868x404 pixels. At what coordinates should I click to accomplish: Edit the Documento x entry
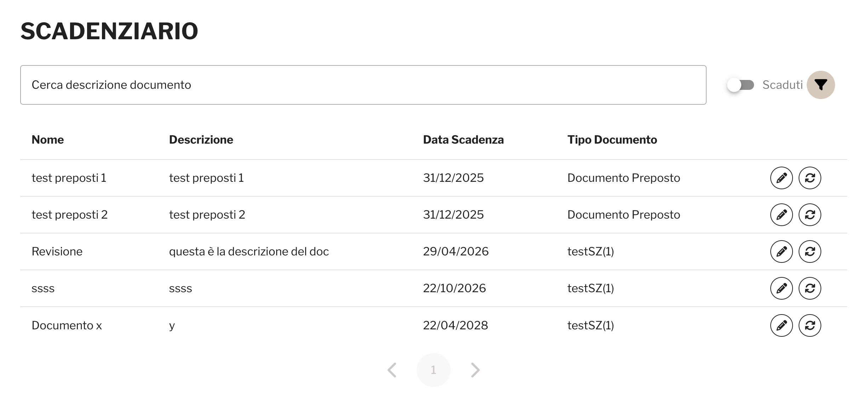pos(781,325)
